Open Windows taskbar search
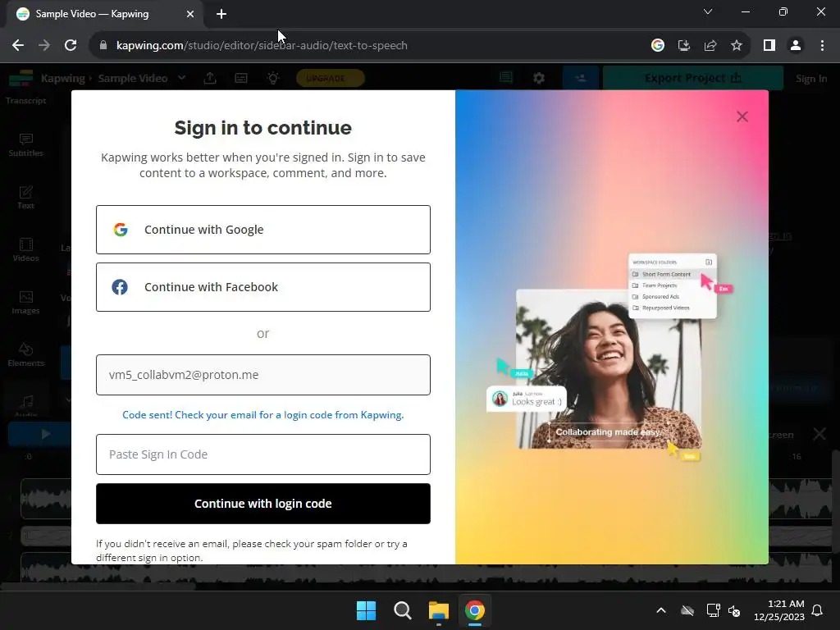Image resolution: width=840 pixels, height=630 pixels. click(x=402, y=610)
